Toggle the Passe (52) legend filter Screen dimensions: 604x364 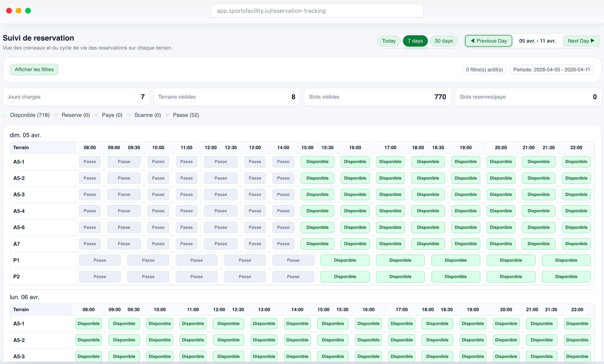click(186, 115)
